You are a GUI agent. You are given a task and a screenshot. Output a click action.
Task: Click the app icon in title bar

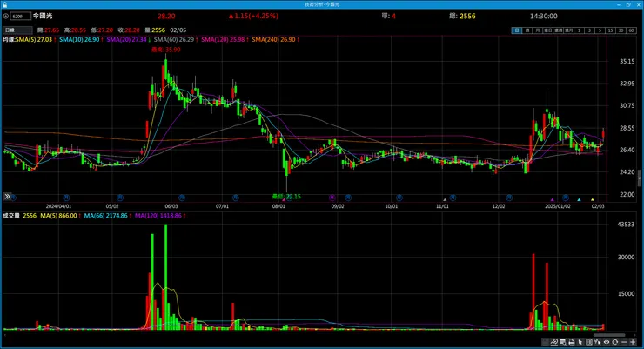[4, 4]
